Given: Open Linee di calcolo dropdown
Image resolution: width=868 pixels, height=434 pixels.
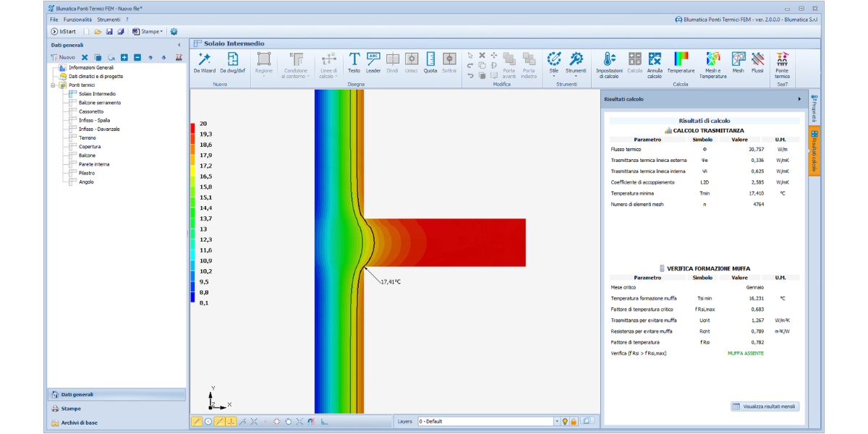Looking at the screenshot, I should click(328, 65).
